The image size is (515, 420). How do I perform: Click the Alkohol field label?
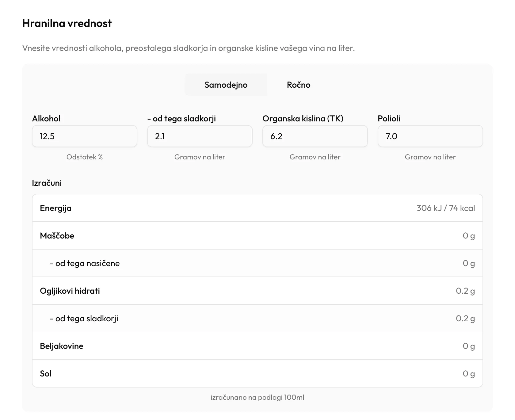[46, 119]
